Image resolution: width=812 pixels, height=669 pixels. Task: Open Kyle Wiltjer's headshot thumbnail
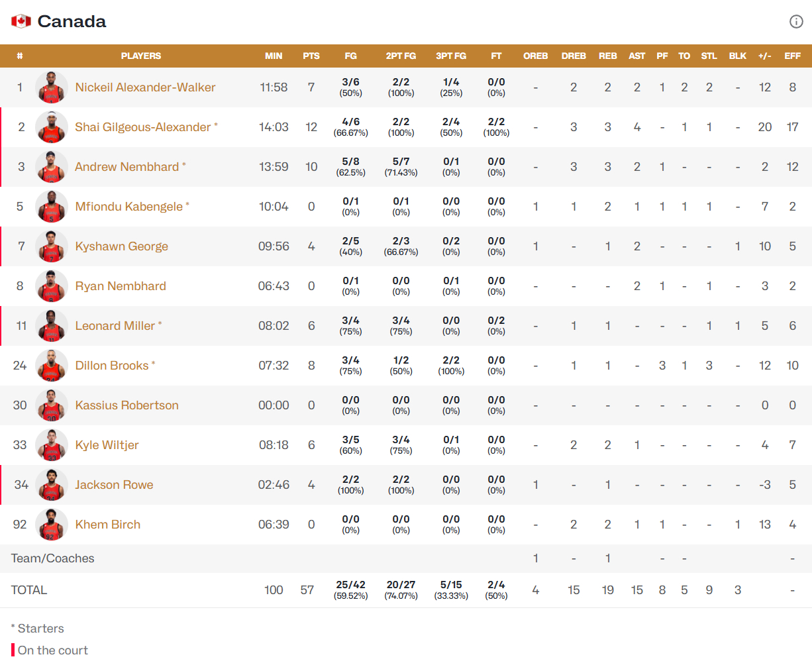point(52,445)
